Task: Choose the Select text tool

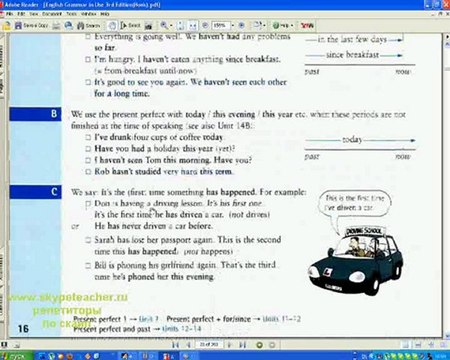Action: tap(131, 25)
